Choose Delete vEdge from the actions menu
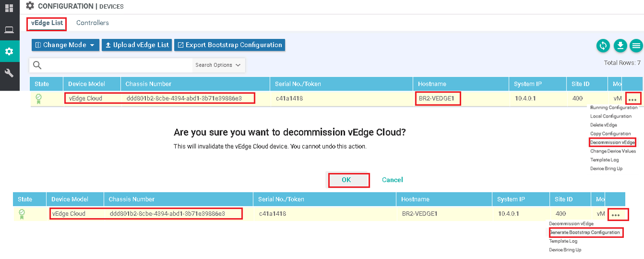Screen dimensions: 644x259 [604, 125]
